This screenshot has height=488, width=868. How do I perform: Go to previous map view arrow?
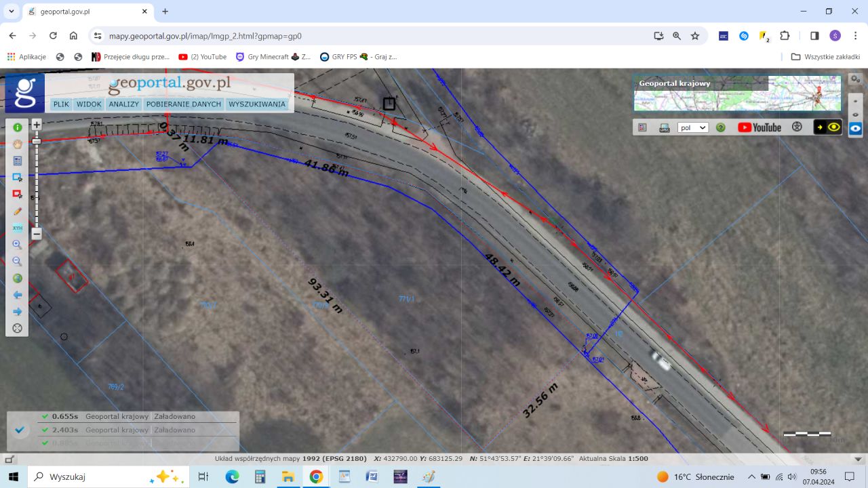click(18, 296)
